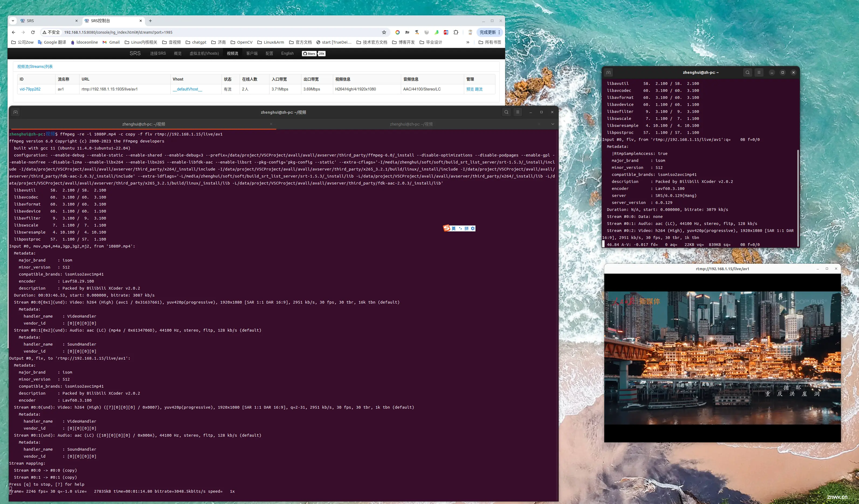This screenshot has height=504, width=859.
Task: Switch to the first SRS browser tab
Action: click(x=49, y=21)
